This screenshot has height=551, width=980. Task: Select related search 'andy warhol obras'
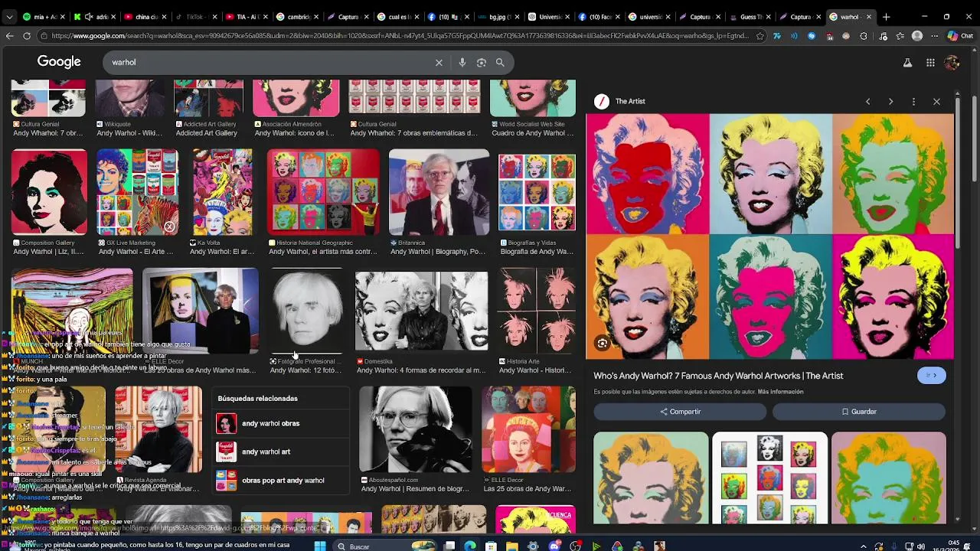coord(281,423)
